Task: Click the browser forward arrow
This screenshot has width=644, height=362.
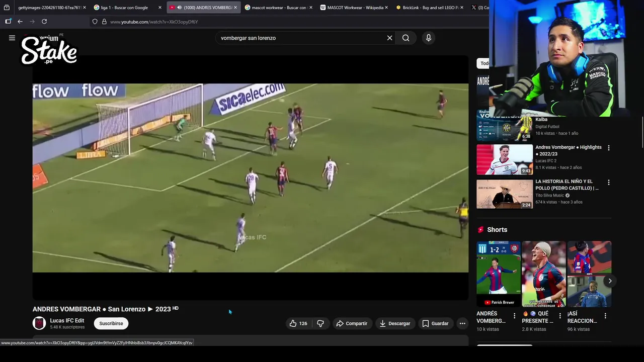Action: pos(32,22)
